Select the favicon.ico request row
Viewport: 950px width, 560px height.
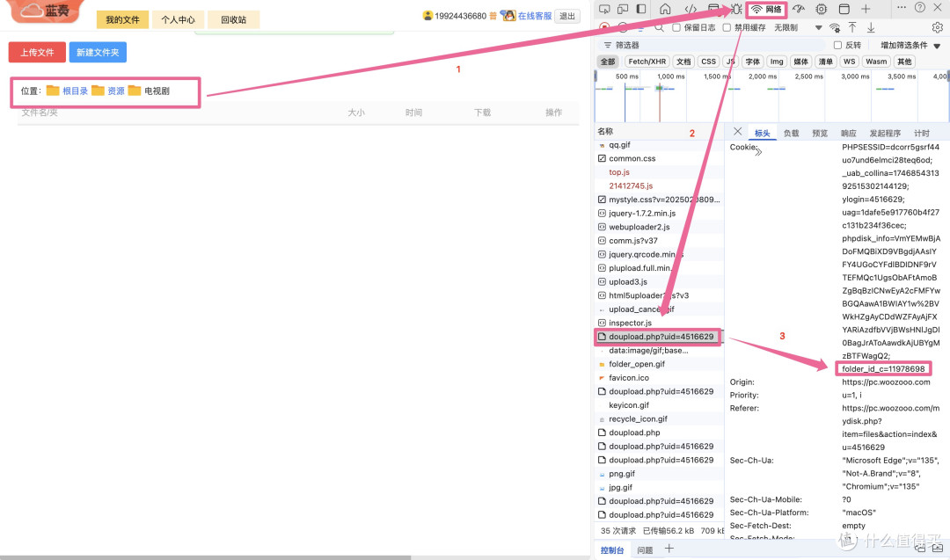click(659, 378)
